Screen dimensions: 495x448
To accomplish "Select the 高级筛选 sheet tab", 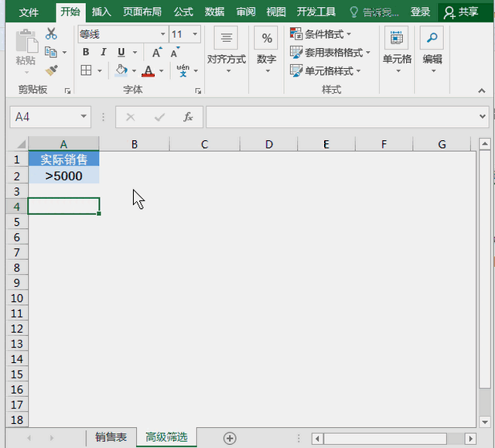I will [166, 437].
